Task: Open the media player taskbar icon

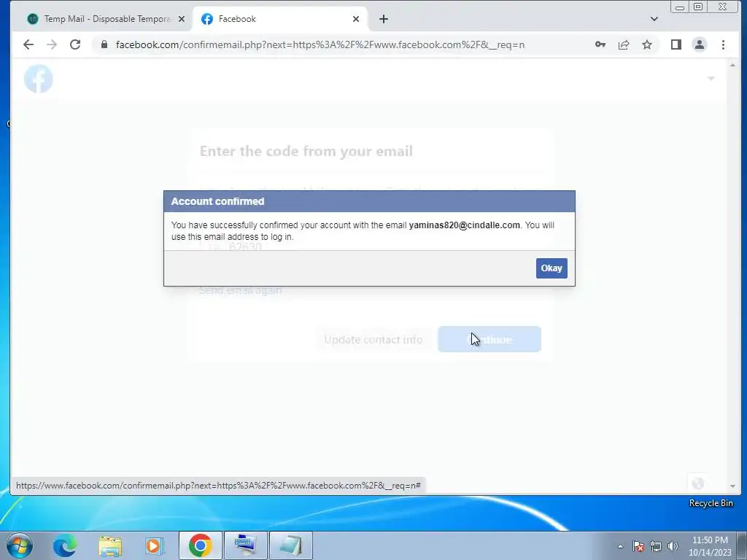Action: 155,545
